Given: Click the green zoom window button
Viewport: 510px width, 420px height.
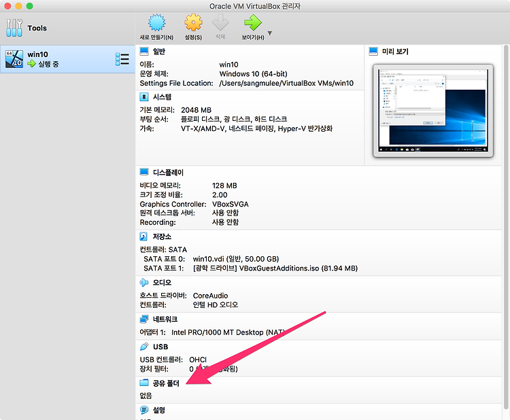Looking at the screenshot, I should [30, 6].
